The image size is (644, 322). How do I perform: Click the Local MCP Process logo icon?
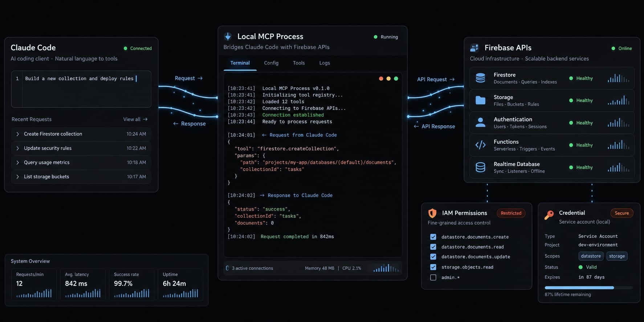[x=228, y=36]
